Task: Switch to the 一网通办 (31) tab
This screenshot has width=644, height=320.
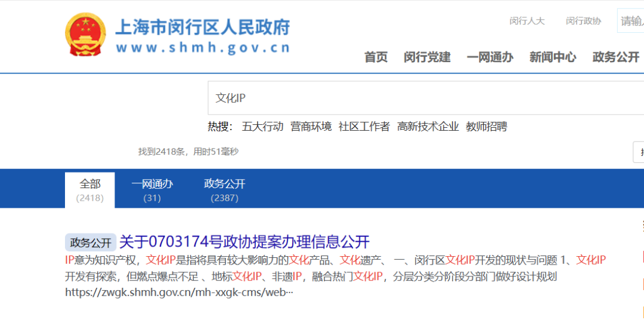Action: pos(152,190)
